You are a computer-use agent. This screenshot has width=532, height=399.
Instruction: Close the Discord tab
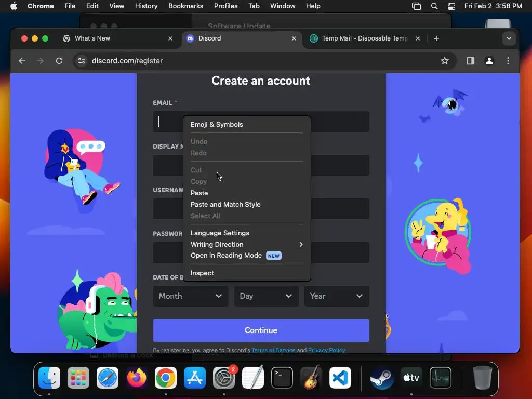click(294, 38)
